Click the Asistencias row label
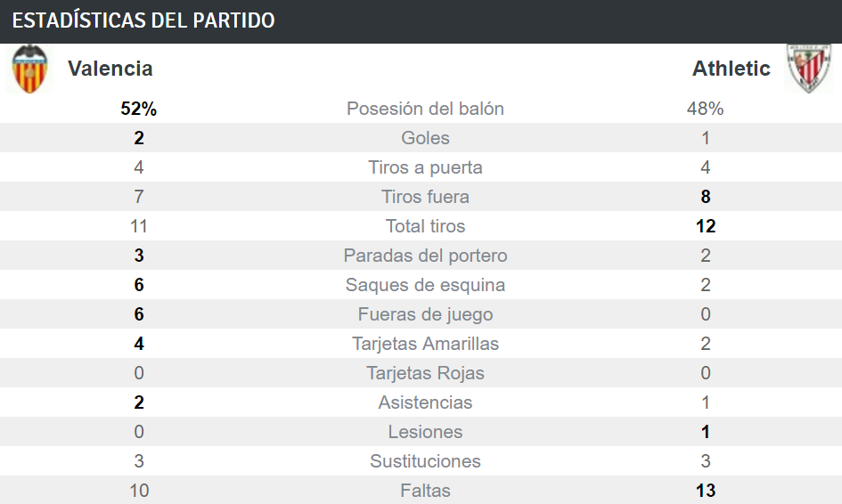 point(425,402)
